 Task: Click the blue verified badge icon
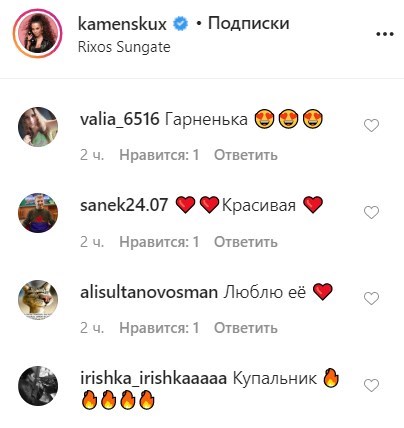[x=180, y=24]
